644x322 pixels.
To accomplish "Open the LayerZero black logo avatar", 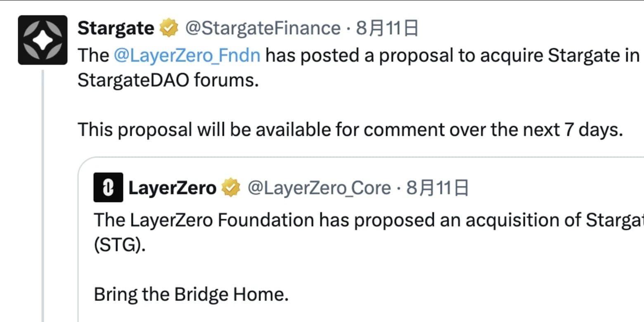I will (x=108, y=187).
